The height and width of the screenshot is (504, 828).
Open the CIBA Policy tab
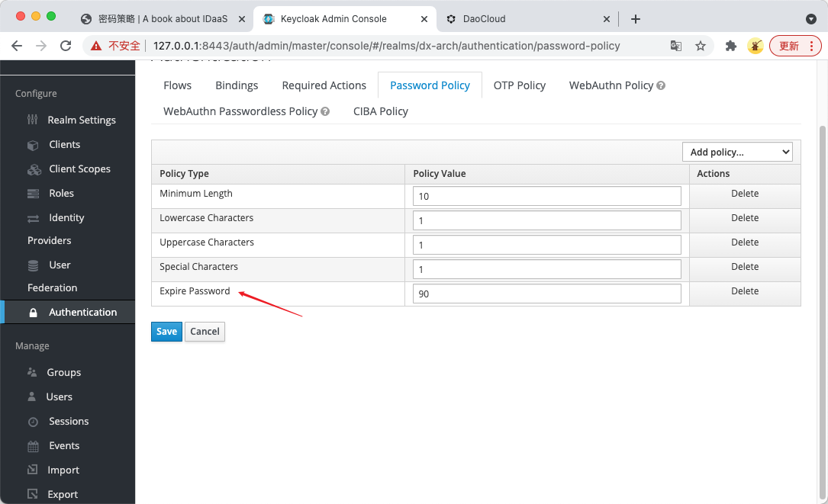(x=380, y=111)
